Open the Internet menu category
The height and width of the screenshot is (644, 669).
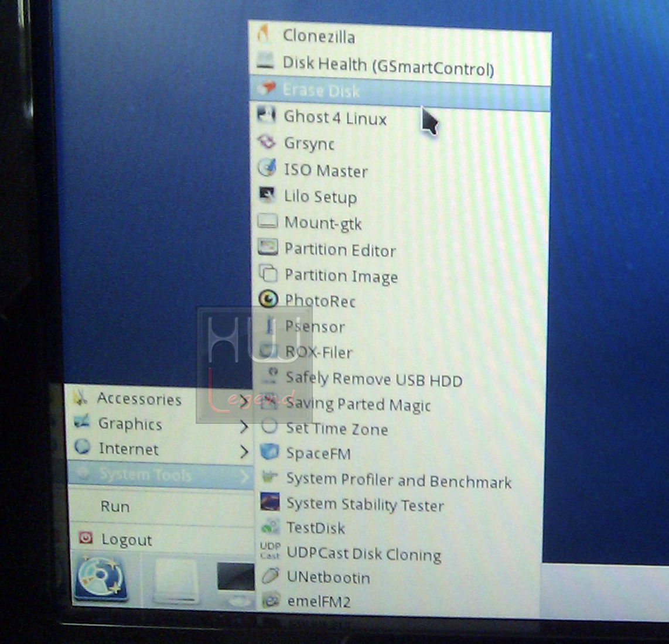coord(161,449)
